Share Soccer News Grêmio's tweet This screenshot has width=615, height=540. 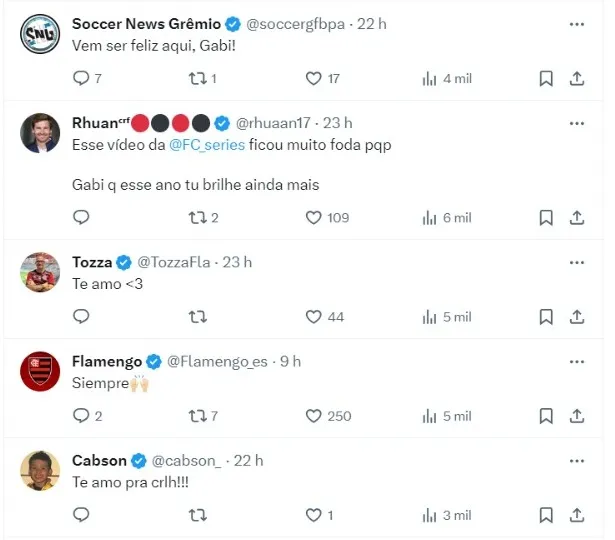(577, 78)
